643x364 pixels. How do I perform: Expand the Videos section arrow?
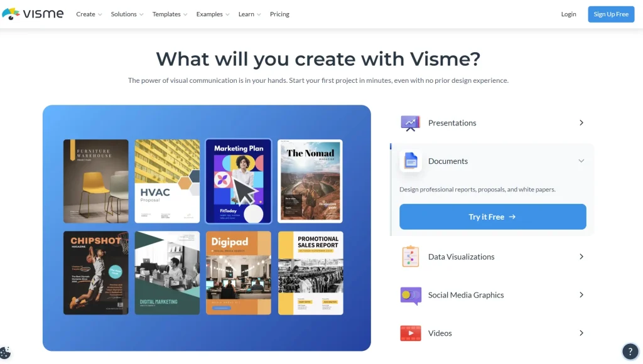click(x=581, y=333)
